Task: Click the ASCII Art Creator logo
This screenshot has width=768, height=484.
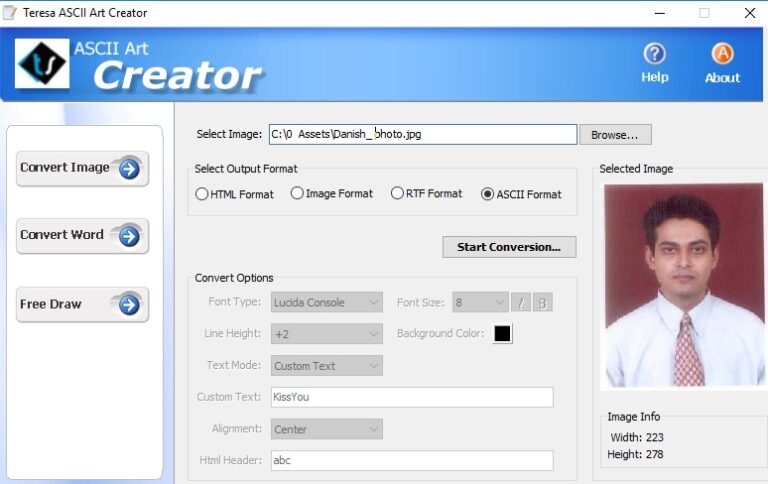Action: coord(42,64)
